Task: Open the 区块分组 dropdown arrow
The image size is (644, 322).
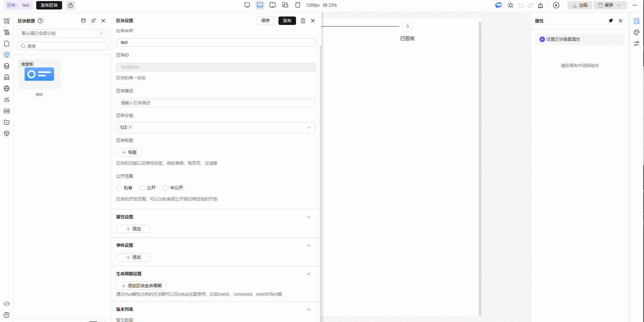Action: tap(309, 127)
